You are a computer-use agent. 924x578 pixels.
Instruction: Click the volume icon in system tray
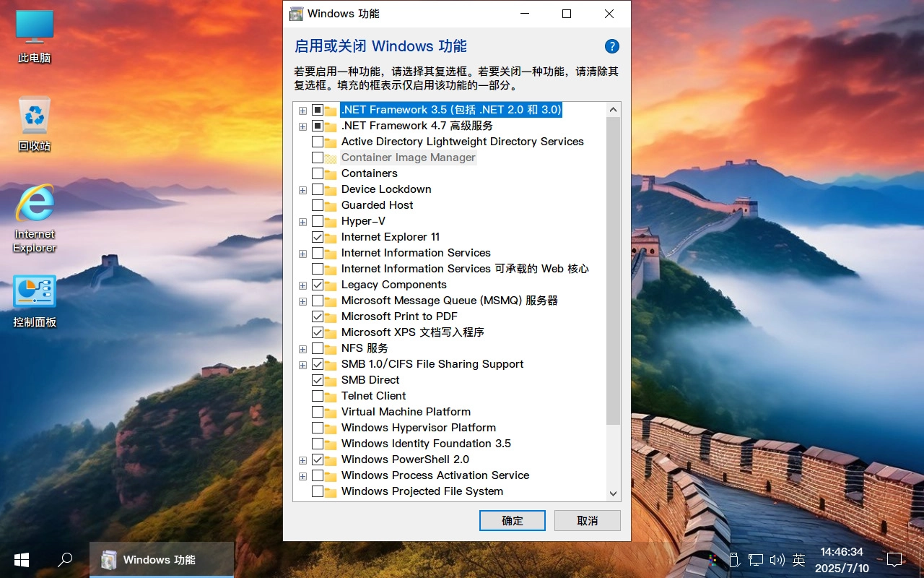click(777, 560)
